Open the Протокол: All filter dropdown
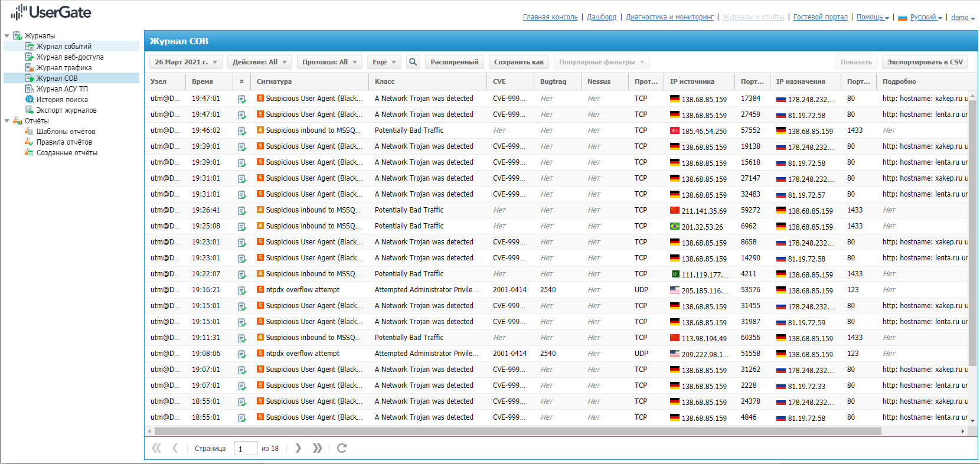Viewport: 980px width, 464px height. coord(329,62)
